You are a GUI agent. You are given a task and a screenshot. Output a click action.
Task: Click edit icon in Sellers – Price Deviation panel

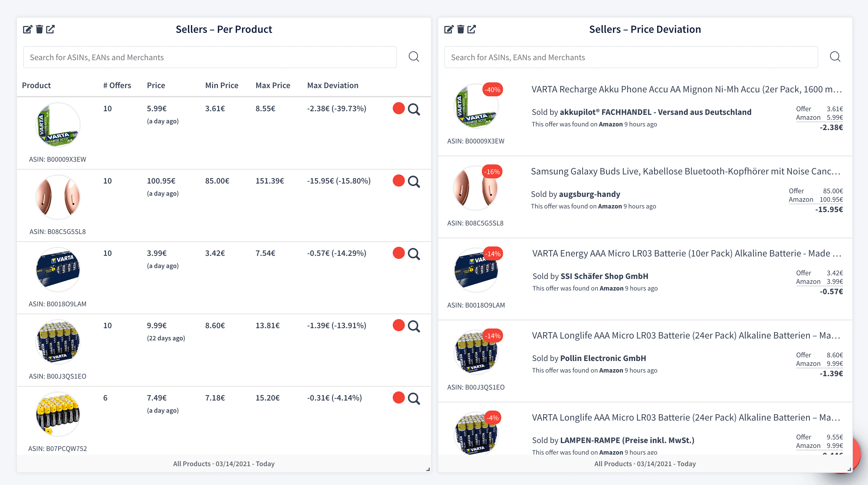click(x=449, y=29)
